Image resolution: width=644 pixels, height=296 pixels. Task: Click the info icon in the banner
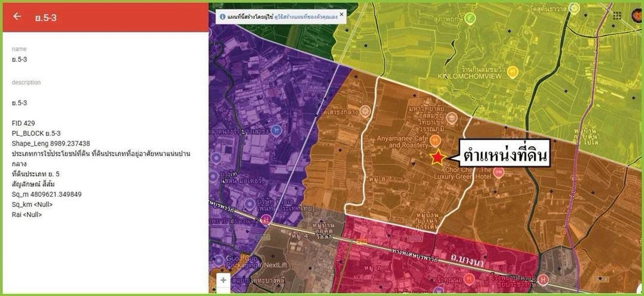[x=222, y=17]
